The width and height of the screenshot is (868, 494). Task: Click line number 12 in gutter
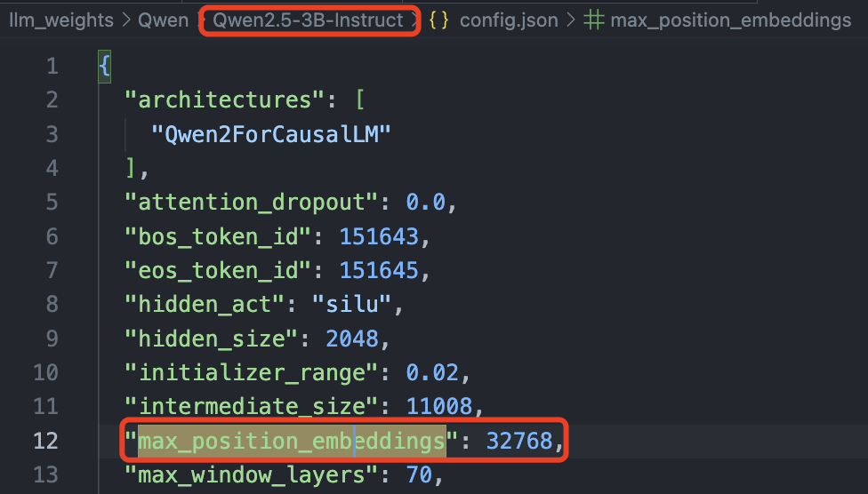point(46,441)
